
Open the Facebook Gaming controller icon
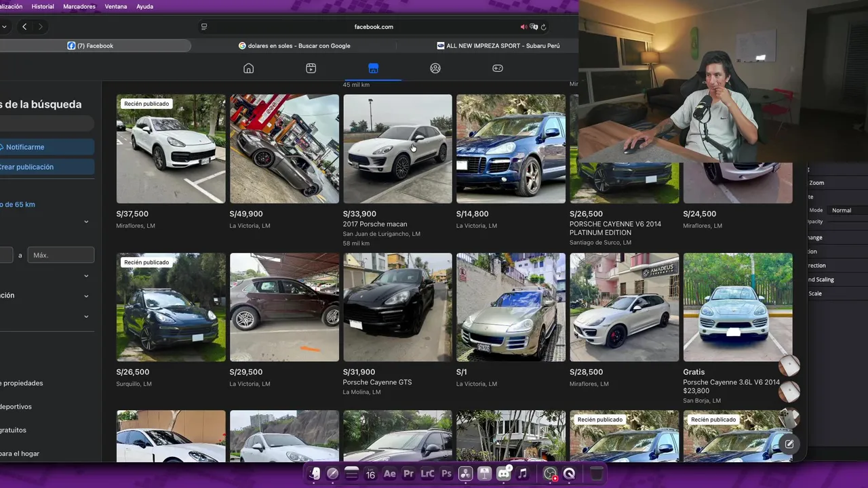[498, 68]
